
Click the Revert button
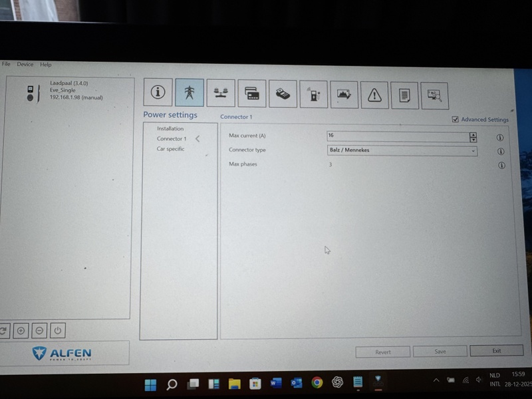(382, 351)
